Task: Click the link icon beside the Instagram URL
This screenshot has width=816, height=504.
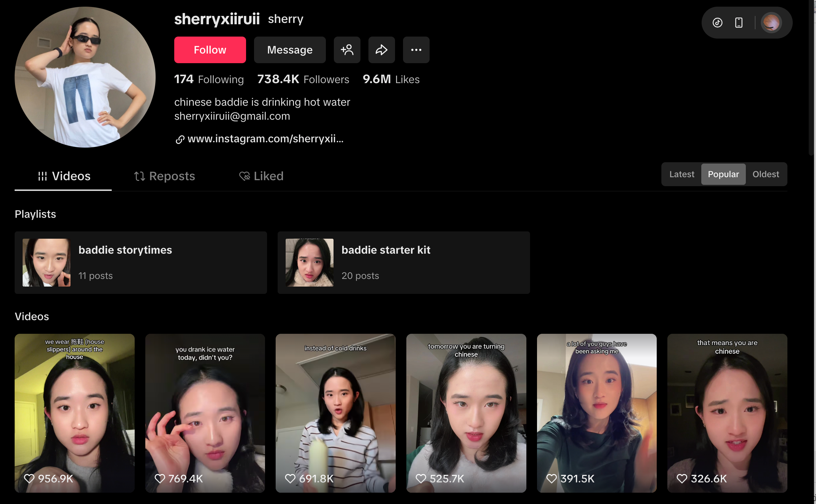Action: (x=180, y=139)
